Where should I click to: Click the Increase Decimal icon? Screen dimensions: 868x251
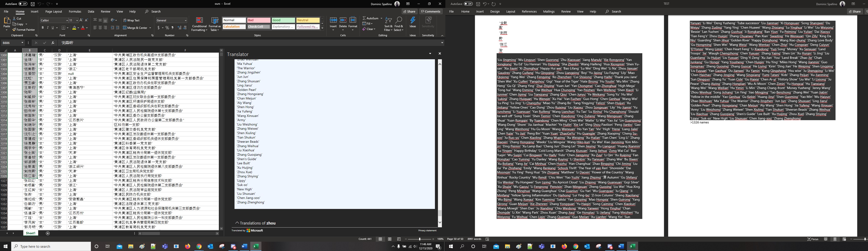(179, 28)
